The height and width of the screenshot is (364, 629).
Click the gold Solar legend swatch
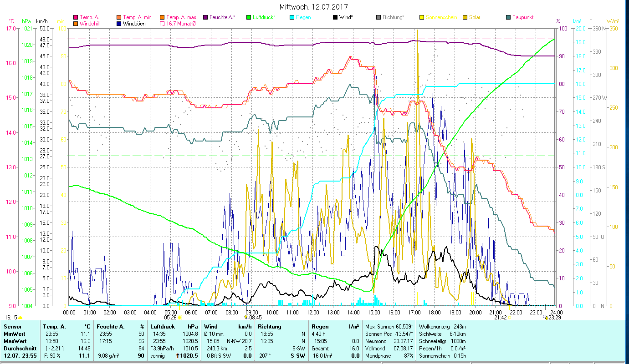[x=465, y=17]
